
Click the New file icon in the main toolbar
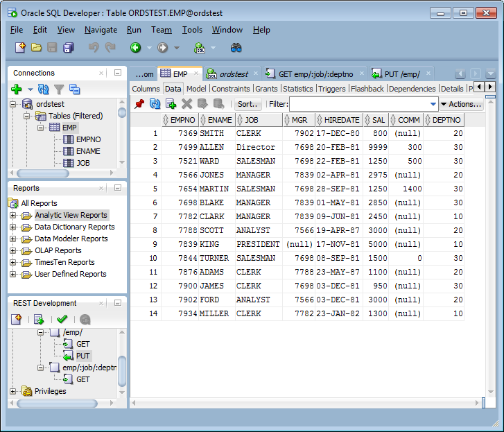click(x=21, y=48)
